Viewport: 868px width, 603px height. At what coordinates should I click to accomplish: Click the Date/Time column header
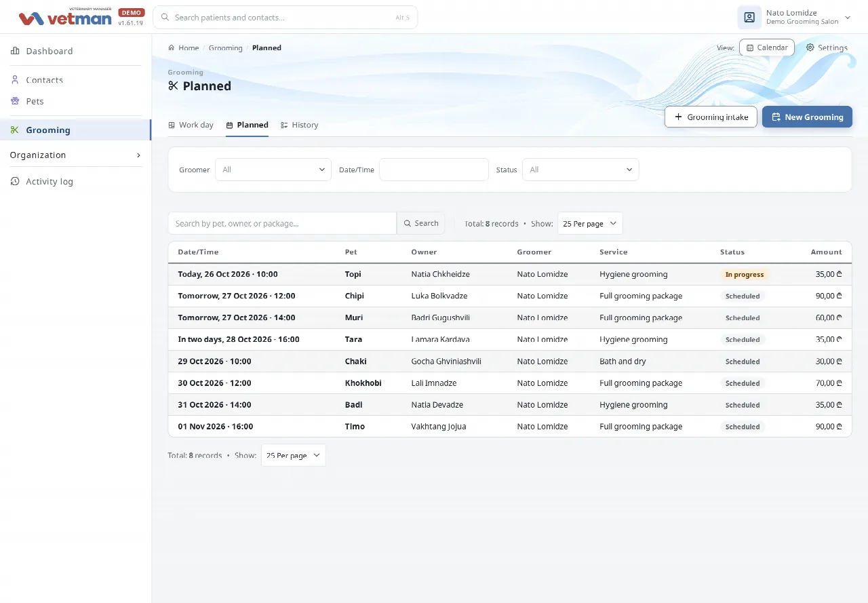(198, 252)
